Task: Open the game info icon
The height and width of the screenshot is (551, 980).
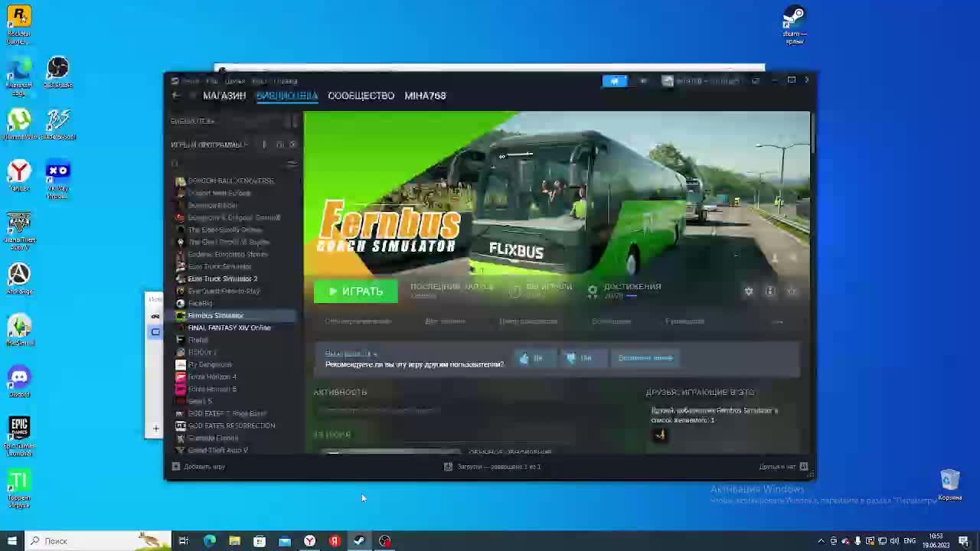Action: [770, 292]
